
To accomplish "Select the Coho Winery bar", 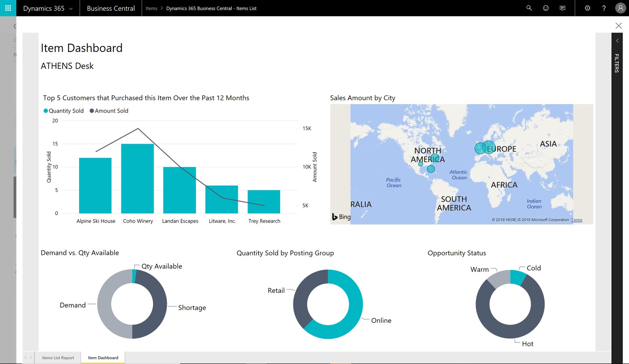I will tap(138, 179).
